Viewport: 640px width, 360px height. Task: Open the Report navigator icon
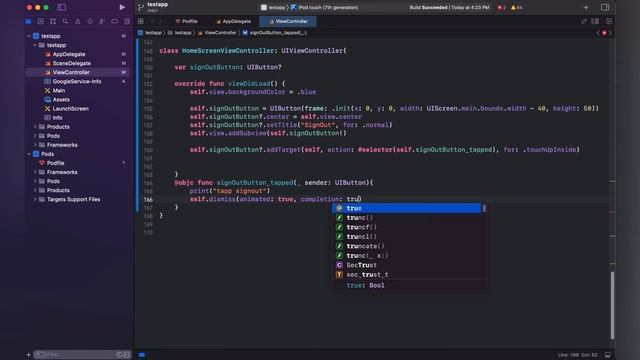(x=127, y=21)
